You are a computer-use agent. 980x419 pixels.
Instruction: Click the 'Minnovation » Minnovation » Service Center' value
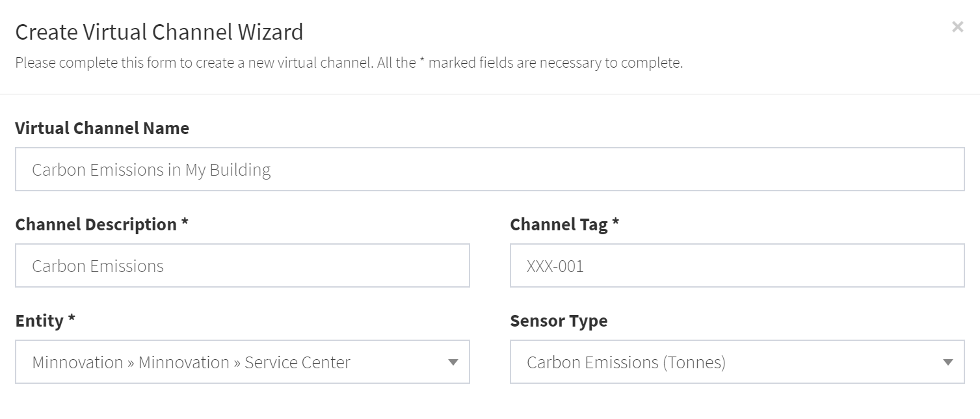pos(191,362)
